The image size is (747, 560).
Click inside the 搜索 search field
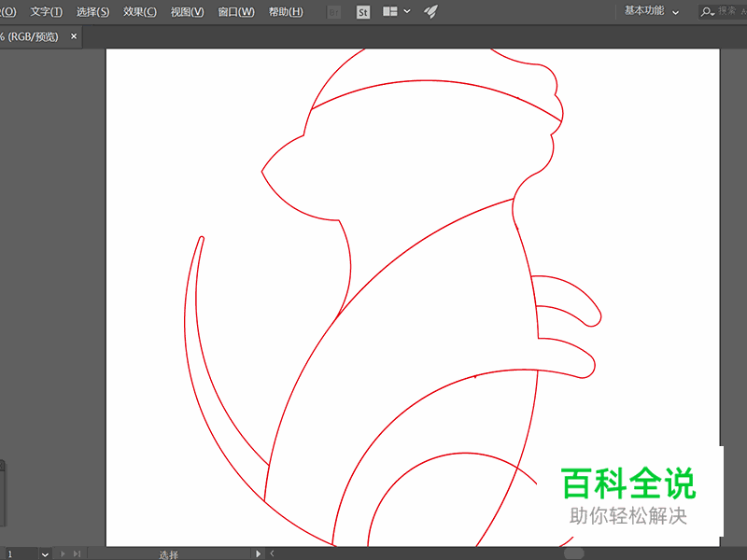[x=726, y=11]
